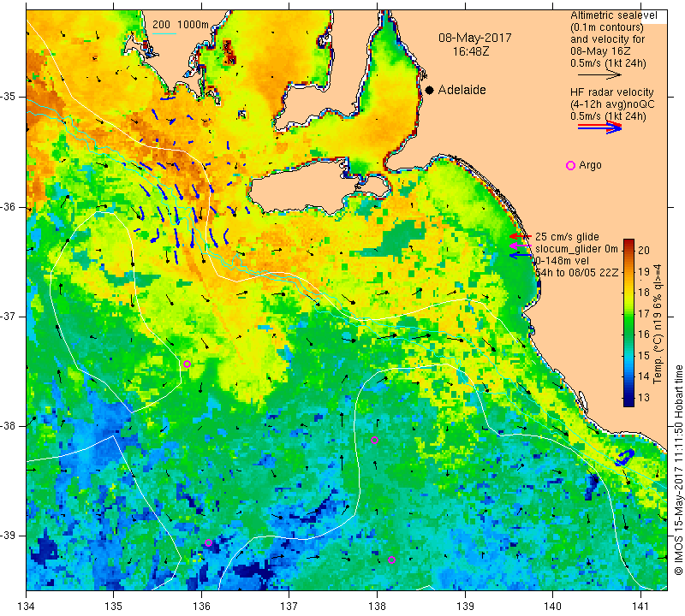Image resolution: width=685 pixels, height=616 pixels.
Task: Click the longitude axis label 140
Action: tap(552, 607)
